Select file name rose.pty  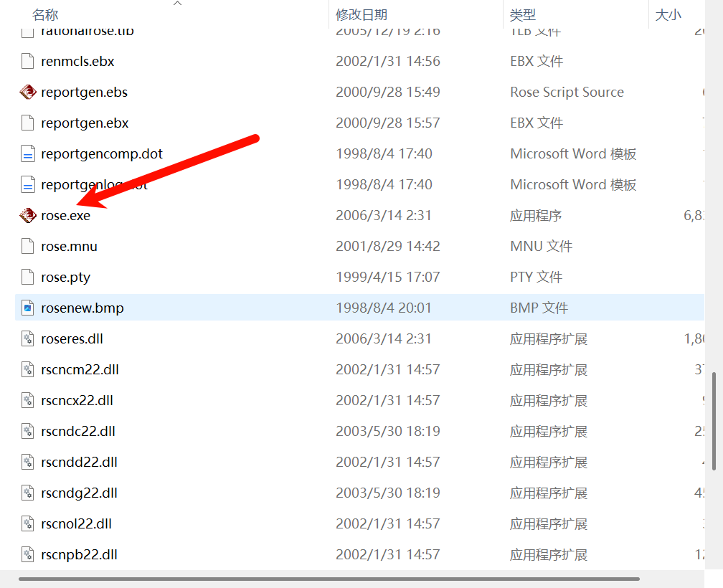pyautogui.click(x=66, y=278)
